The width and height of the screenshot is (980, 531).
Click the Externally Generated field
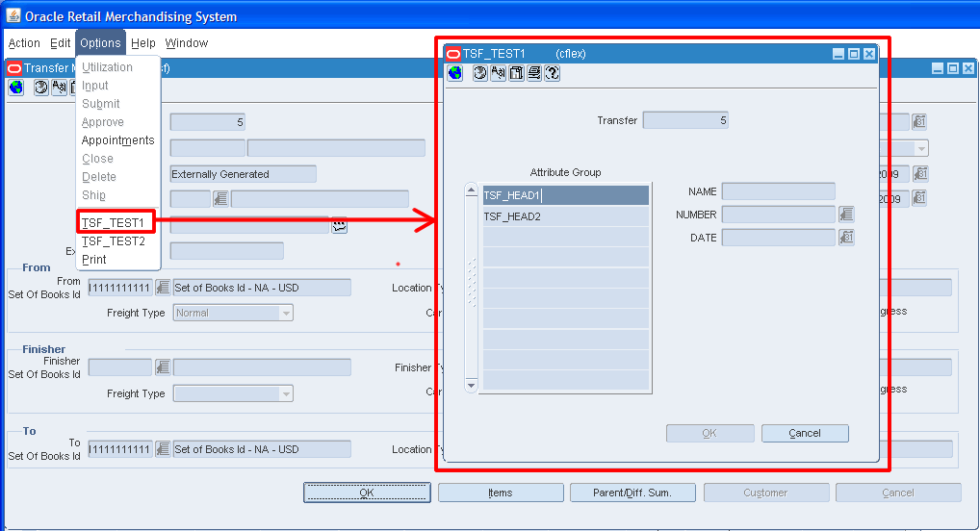pos(244,174)
